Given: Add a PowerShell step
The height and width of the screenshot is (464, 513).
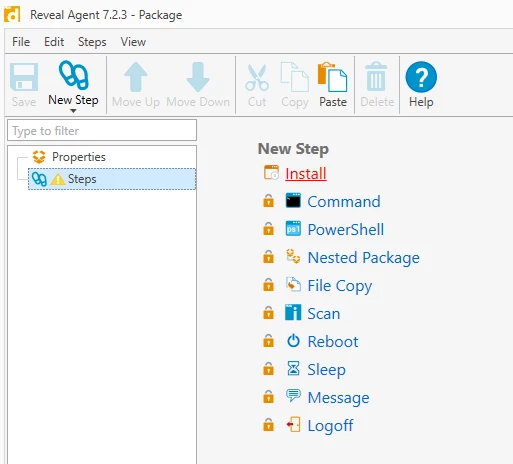Looking at the screenshot, I should pos(346,229).
